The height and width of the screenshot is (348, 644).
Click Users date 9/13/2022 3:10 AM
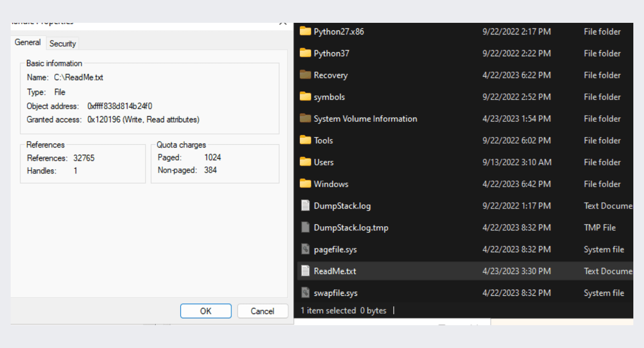coord(517,162)
